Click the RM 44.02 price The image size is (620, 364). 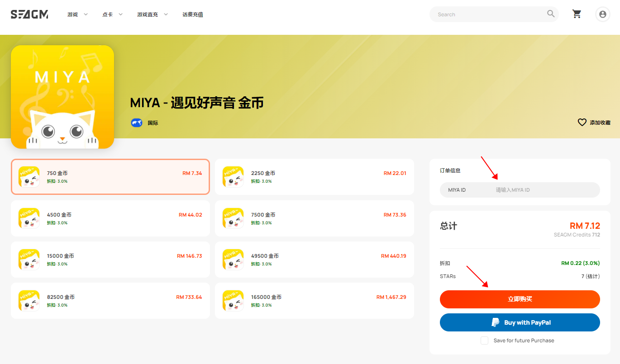click(191, 215)
